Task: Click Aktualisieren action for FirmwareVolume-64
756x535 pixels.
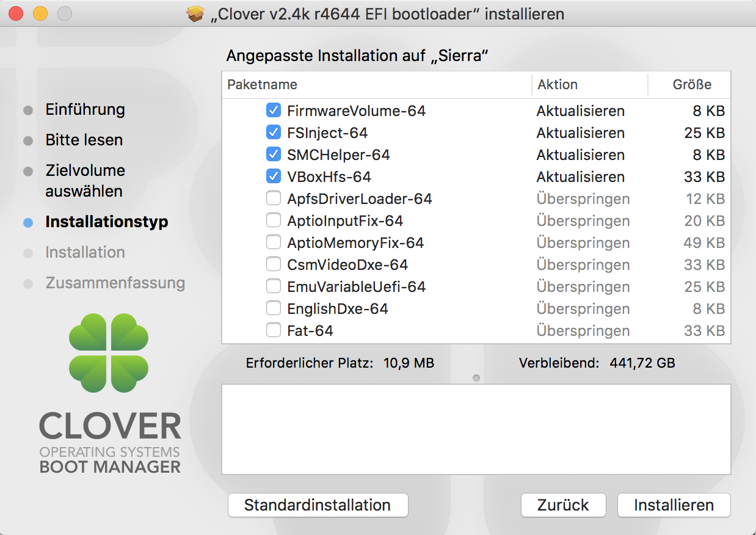Action: click(x=581, y=111)
